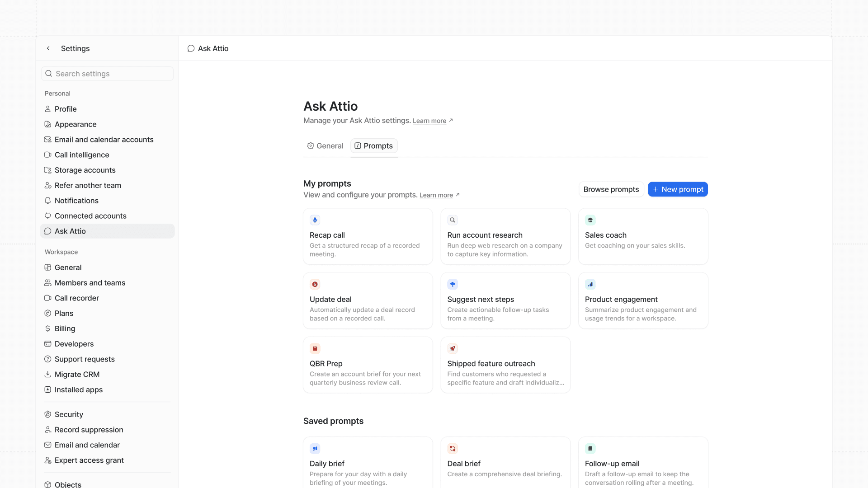Image resolution: width=868 pixels, height=488 pixels.
Task: Click the dollar icon on Update deal
Action: [x=315, y=284]
